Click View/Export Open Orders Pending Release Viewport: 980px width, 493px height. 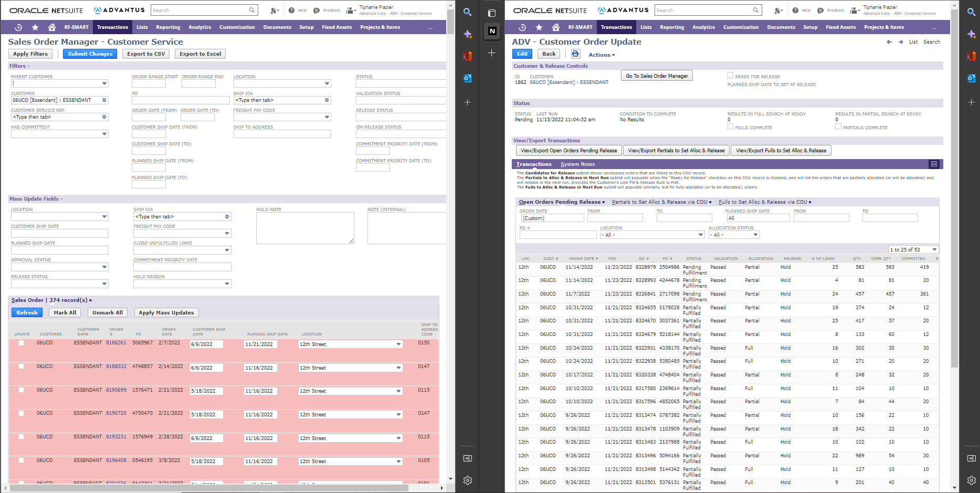point(568,151)
